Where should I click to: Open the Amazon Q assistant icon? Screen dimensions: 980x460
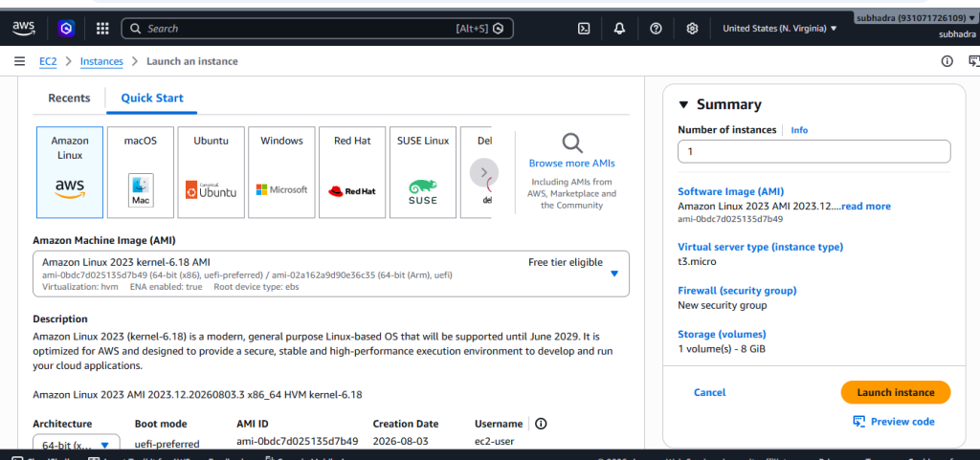click(66, 28)
